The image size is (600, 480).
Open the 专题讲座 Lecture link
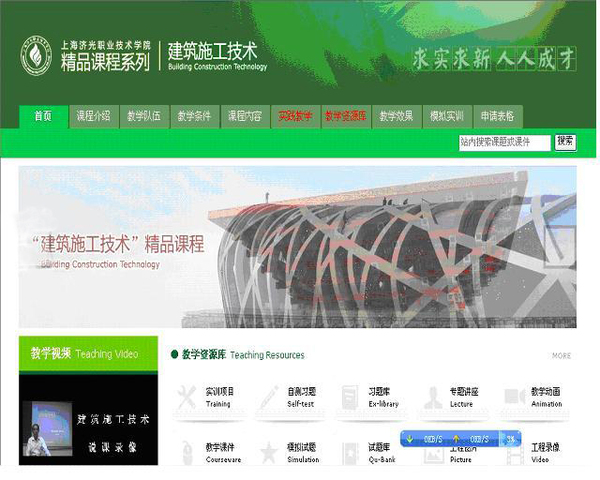[464, 397]
